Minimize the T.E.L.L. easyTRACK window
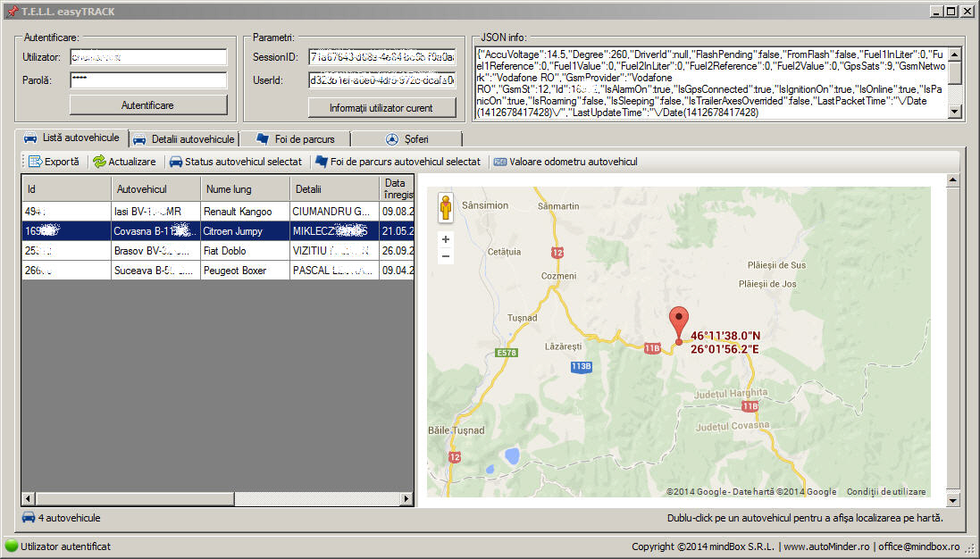This screenshot has width=980, height=559. point(936,12)
